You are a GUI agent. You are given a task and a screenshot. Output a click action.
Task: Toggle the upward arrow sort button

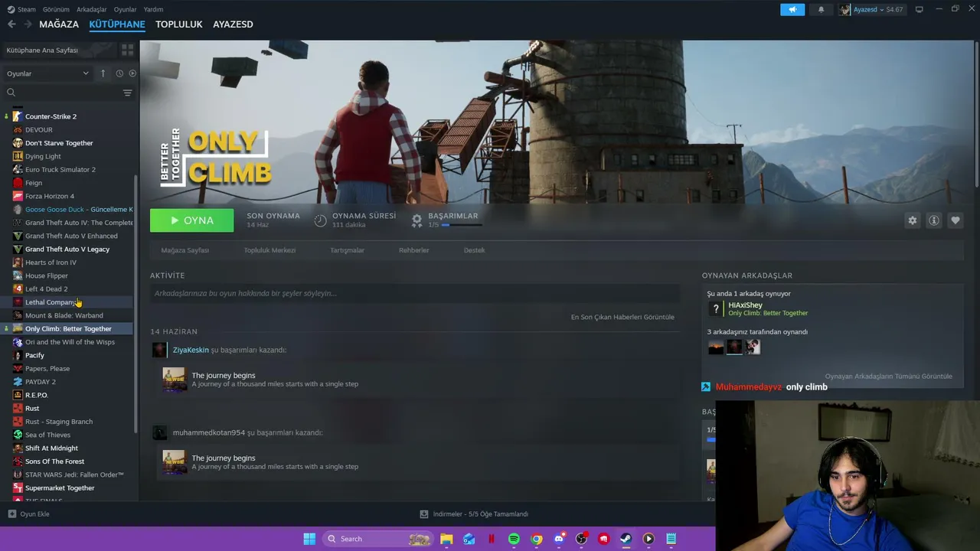pyautogui.click(x=103, y=73)
